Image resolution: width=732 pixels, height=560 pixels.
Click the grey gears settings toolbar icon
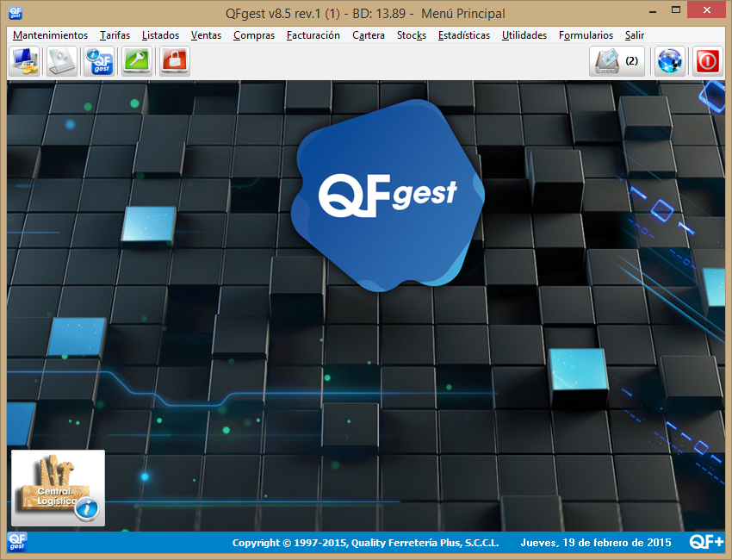point(62,61)
